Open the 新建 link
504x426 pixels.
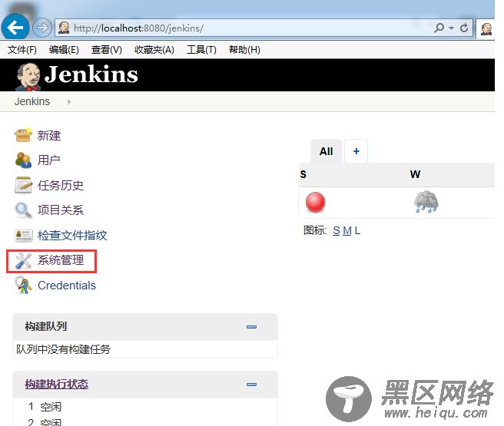(x=49, y=135)
